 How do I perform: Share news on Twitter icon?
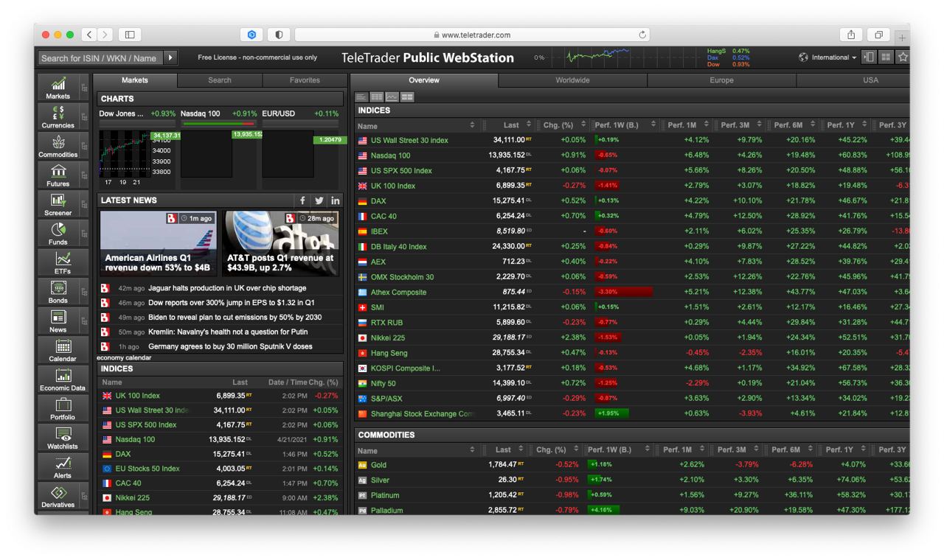319,200
